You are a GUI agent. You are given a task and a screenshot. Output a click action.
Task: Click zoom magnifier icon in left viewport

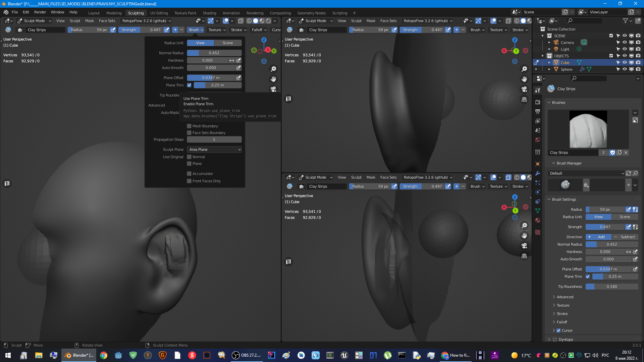coord(273,69)
